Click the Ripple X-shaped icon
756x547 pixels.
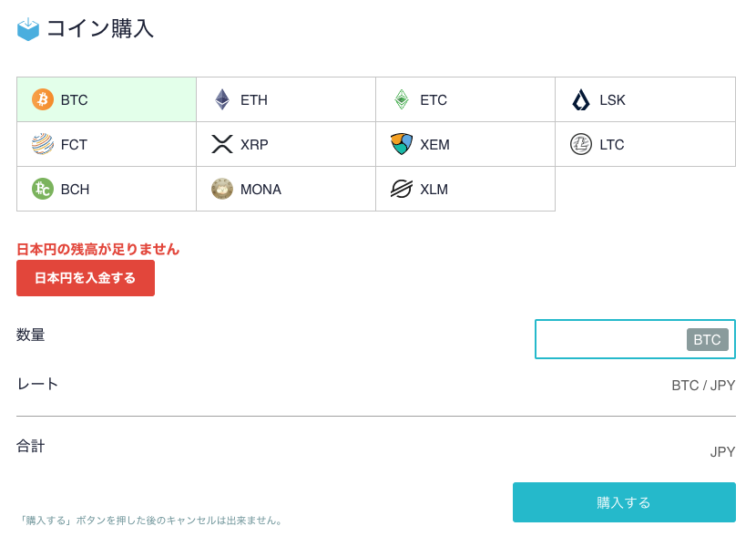click(222, 144)
